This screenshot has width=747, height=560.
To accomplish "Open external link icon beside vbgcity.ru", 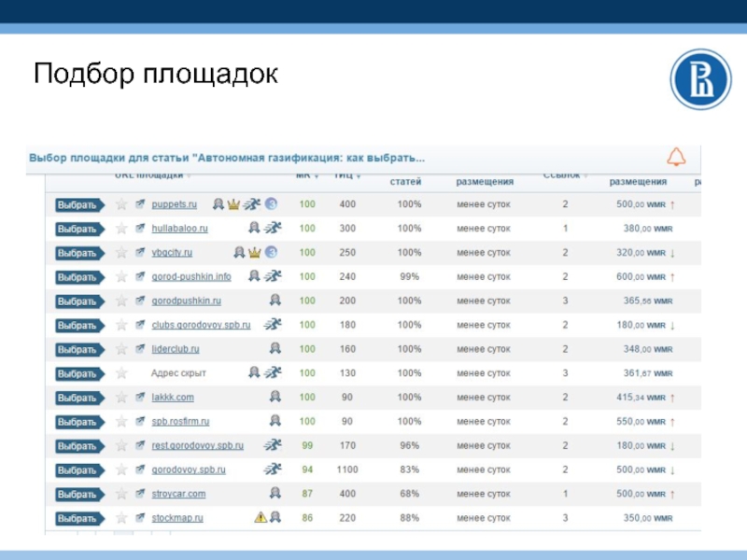I will (140, 252).
